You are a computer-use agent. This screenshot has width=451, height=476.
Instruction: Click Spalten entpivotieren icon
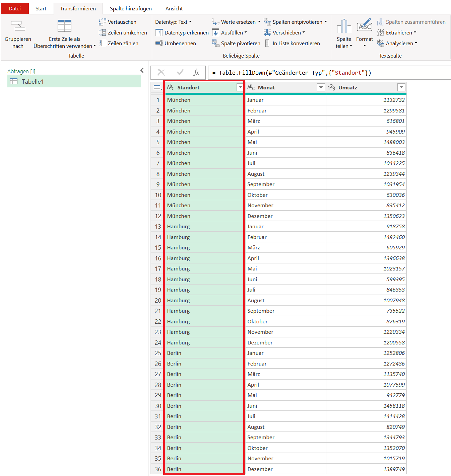point(267,22)
